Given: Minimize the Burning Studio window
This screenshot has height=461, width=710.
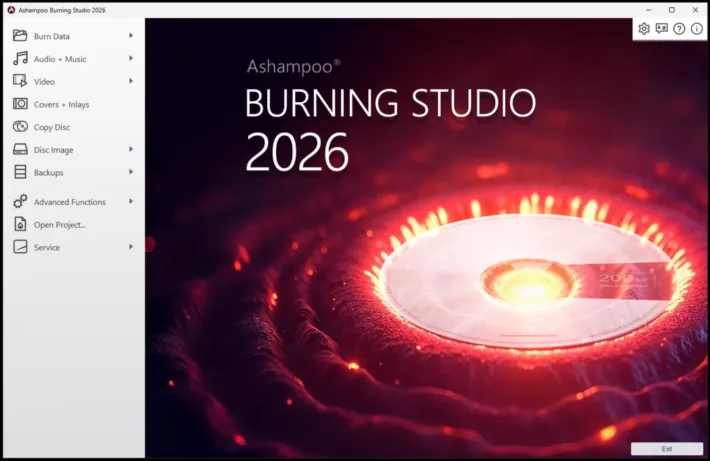Looking at the screenshot, I should pyautogui.click(x=648, y=10).
